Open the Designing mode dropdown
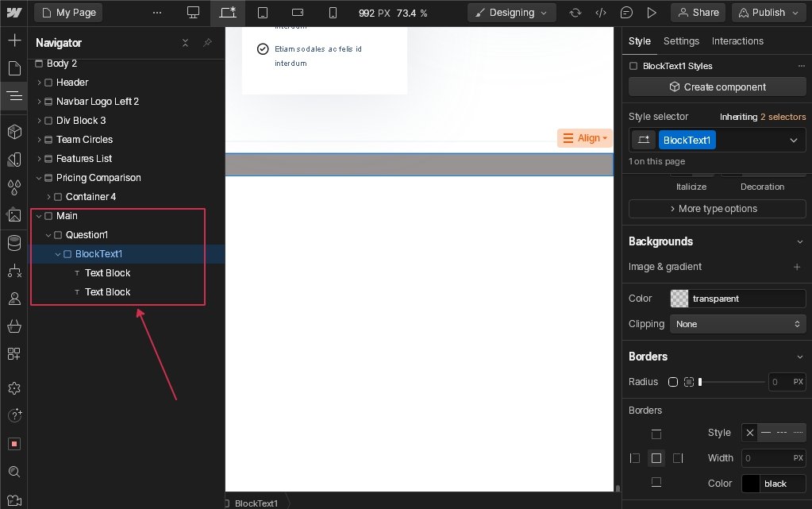The image size is (812, 509). click(x=511, y=13)
